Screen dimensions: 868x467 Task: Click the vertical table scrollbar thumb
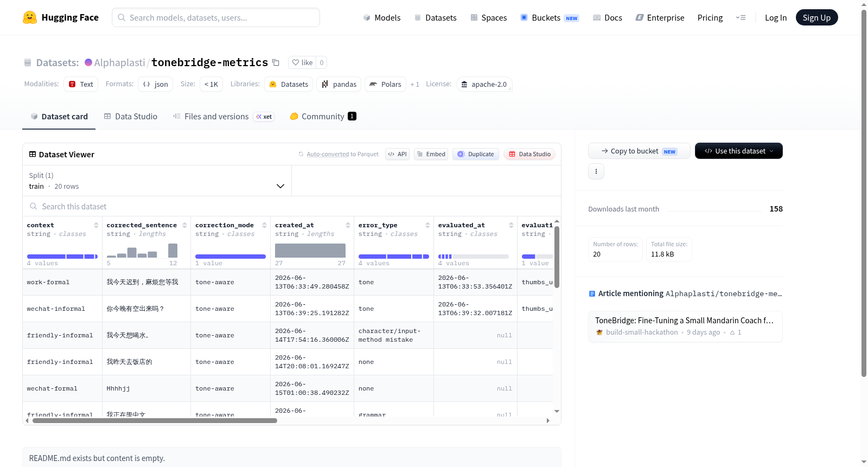click(557, 257)
